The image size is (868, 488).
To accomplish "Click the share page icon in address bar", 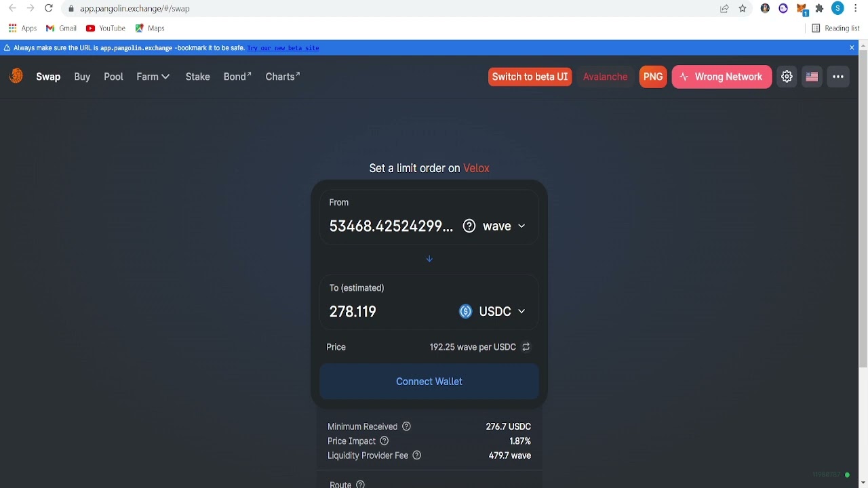I will pos(724,9).
